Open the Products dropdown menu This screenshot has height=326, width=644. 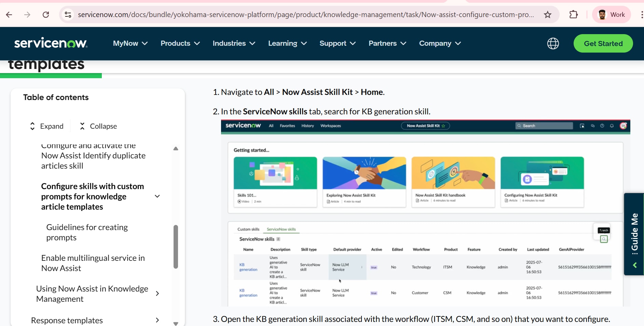pyautogui.click(x=180, y=43)
